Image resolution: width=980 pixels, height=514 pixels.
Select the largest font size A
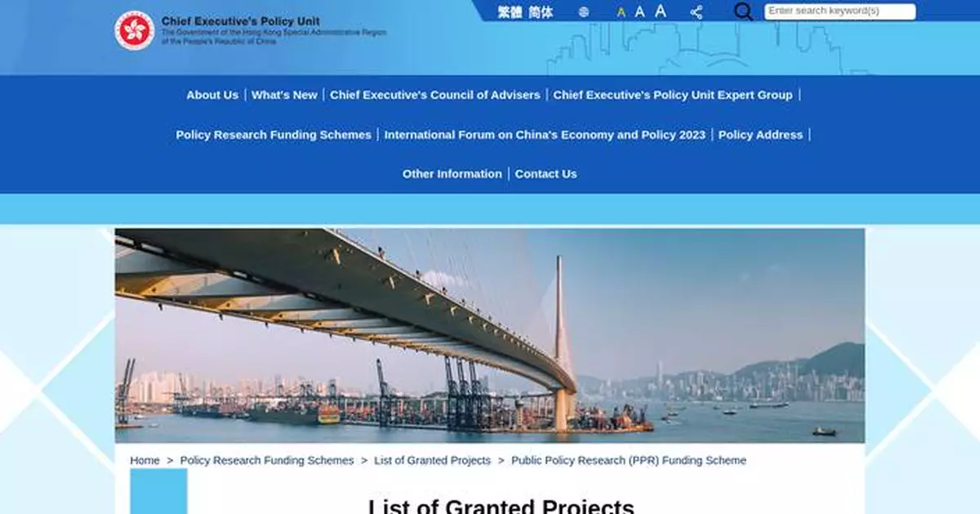tap(660, 11)
